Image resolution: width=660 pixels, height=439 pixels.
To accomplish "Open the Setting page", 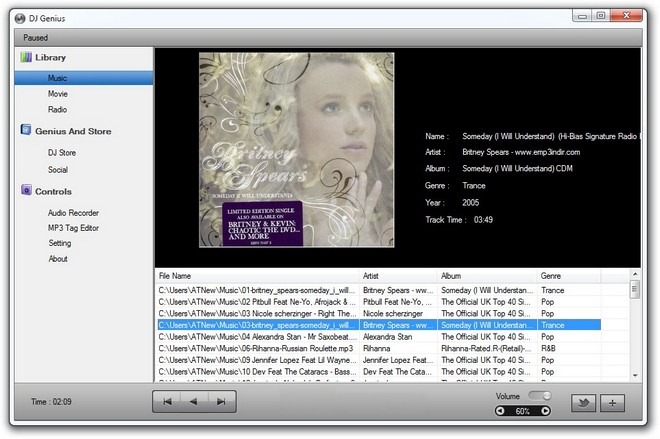I will point(60,243).
